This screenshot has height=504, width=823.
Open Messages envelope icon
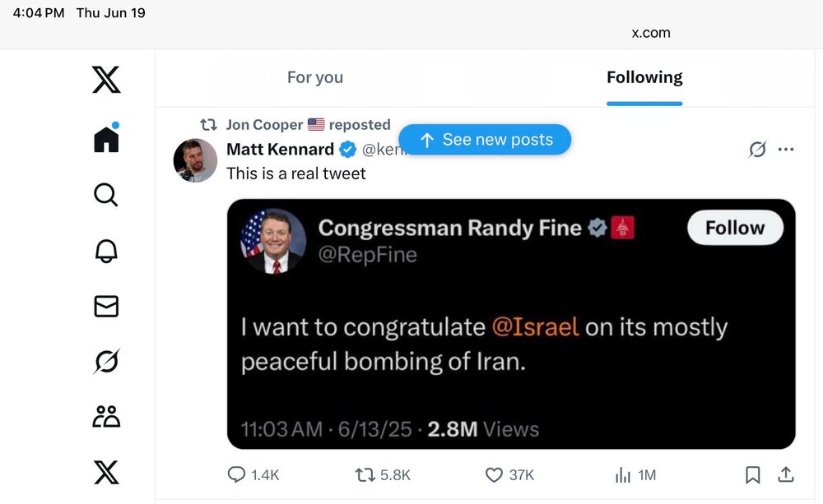106,306
